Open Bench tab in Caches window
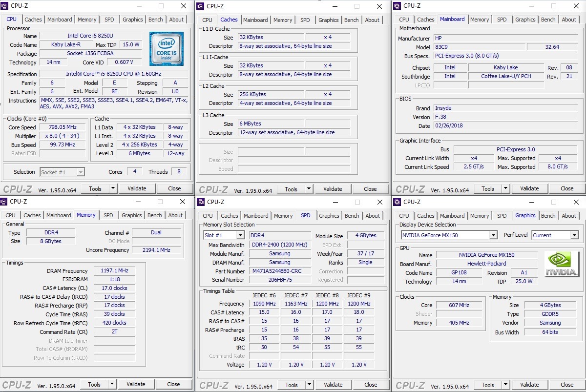Image resolution: width=586 pixels, height=392 pixels. tap(351, 20)
